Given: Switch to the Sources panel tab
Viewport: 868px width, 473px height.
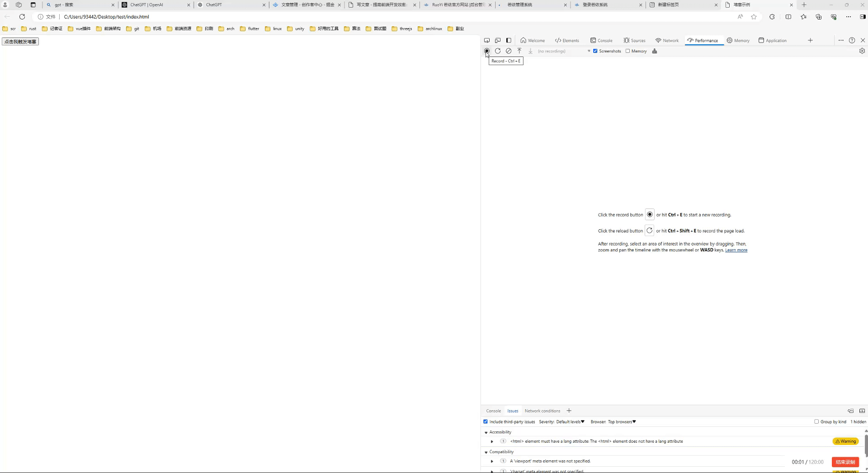Looking at the screenshot, I should click(634, 40).
